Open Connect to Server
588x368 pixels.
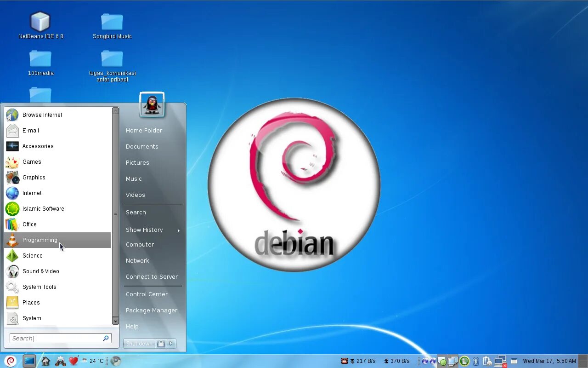click(x=152, y=277)
